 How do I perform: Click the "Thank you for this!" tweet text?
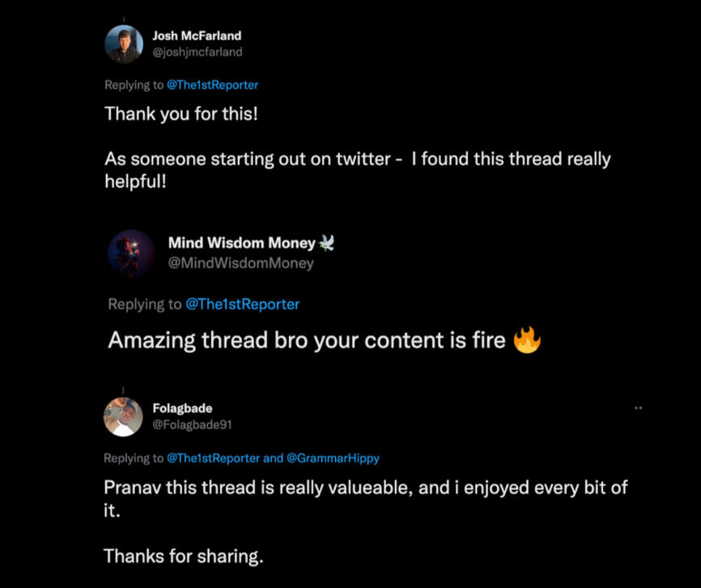pos(181,113)
